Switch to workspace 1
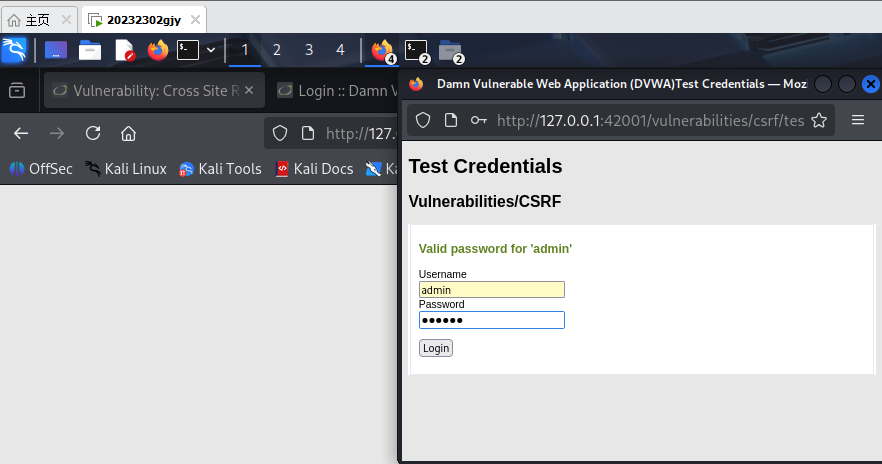 click(245, 50)
